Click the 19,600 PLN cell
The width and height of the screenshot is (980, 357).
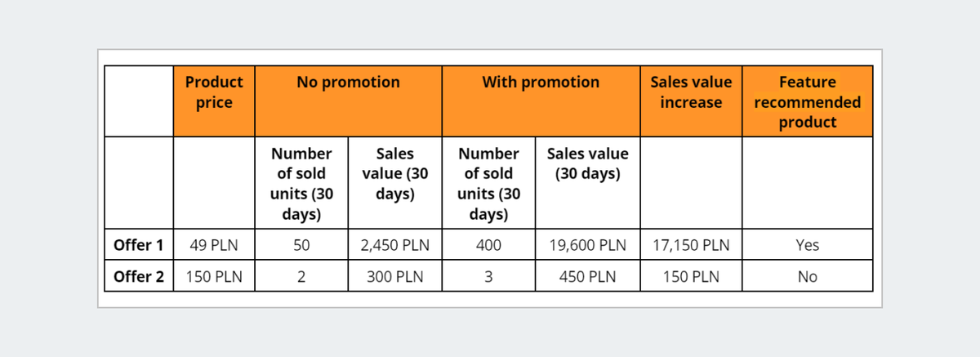(x=588, y=245)
